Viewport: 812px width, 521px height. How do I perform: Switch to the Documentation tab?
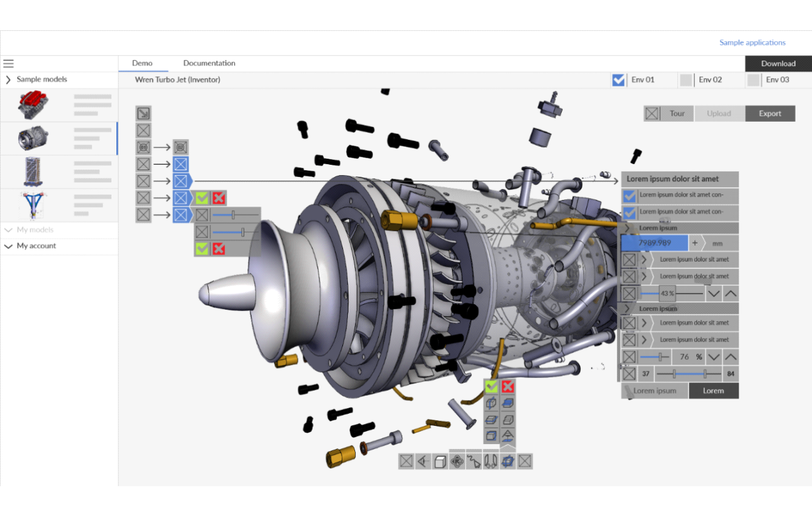pos(209,63)
